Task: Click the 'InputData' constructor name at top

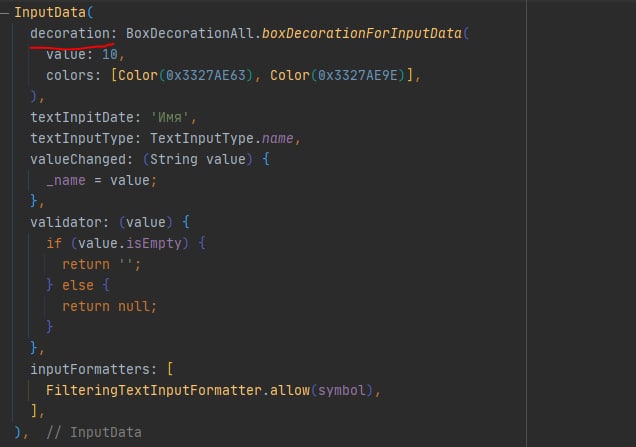Action: 50,12
